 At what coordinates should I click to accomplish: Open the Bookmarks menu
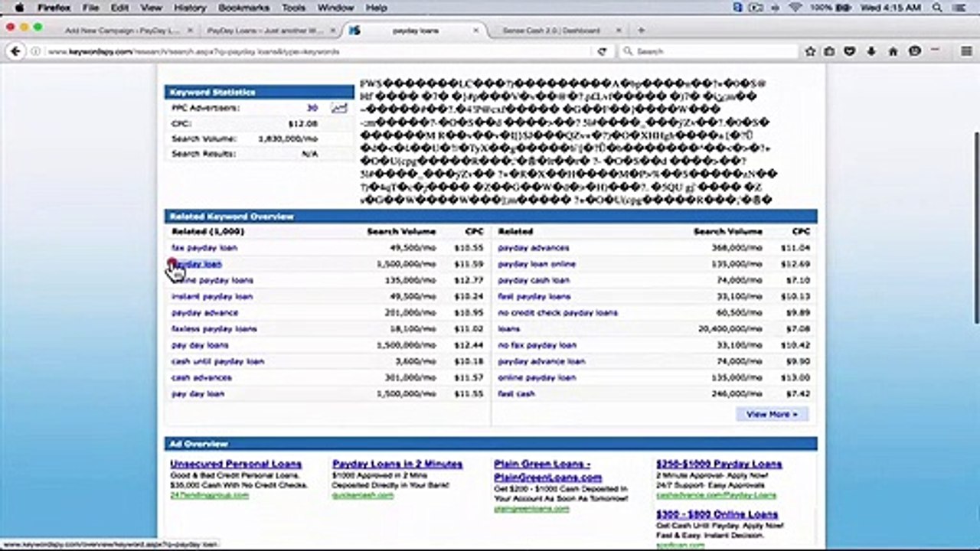point(244,8)
